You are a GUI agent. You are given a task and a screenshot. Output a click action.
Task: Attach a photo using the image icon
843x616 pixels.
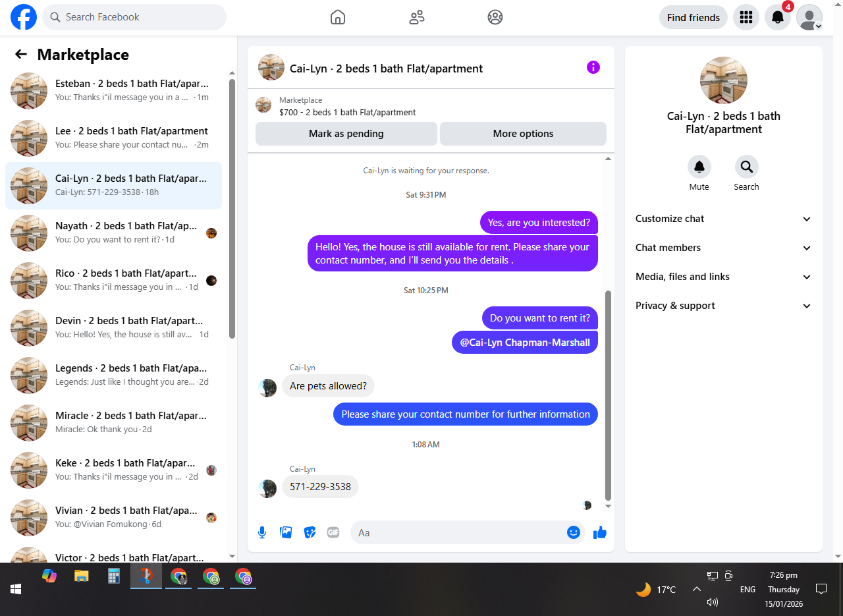click(x=286, y=532)
